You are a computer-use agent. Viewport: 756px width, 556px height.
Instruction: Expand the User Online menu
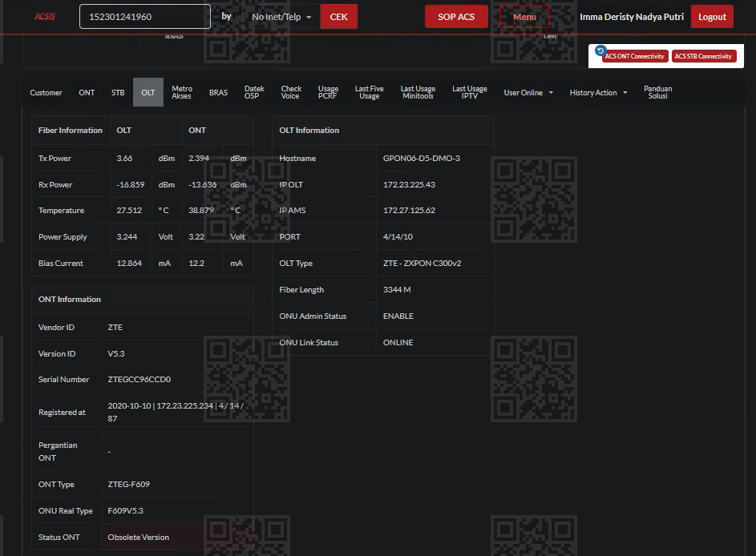(528, 93)
